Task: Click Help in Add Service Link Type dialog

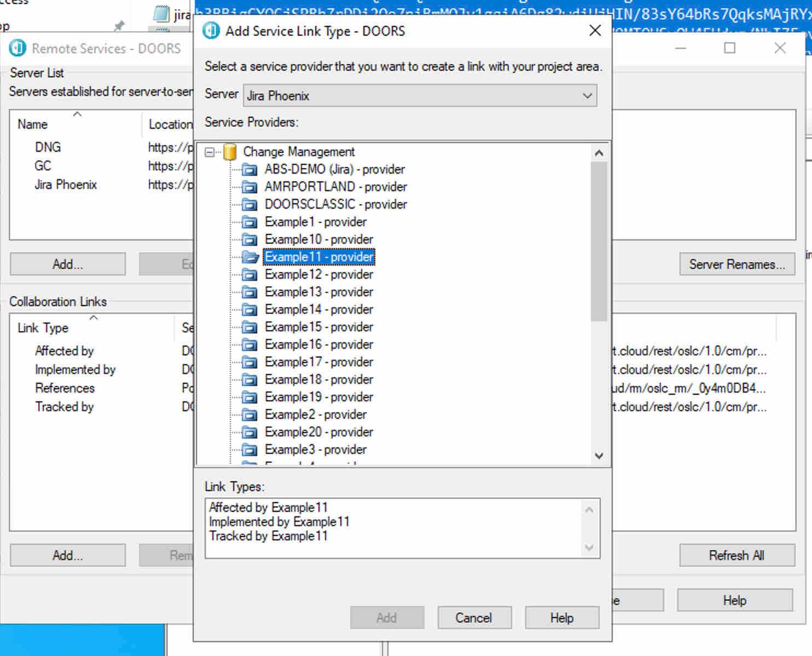Action: (x=562, y=618)
